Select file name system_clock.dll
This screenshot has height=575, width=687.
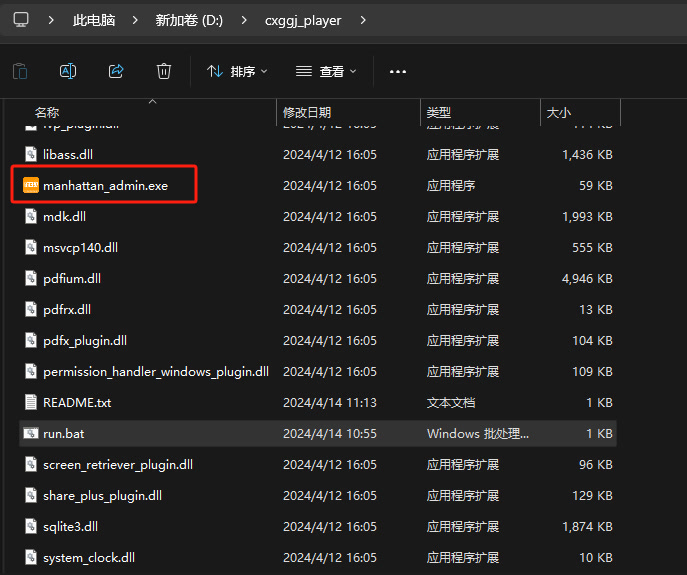[x=89, y=557]
